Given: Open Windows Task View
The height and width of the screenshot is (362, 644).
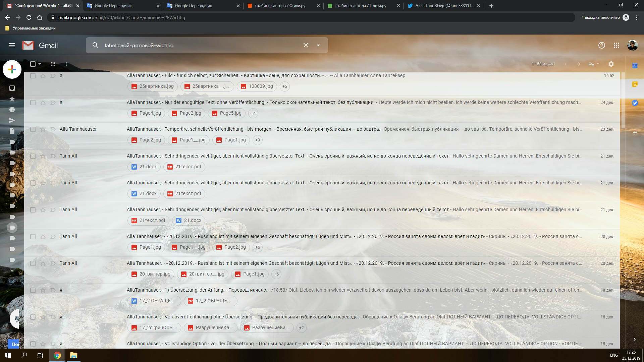Looking at the screenshot, I should tap(40, 355).
